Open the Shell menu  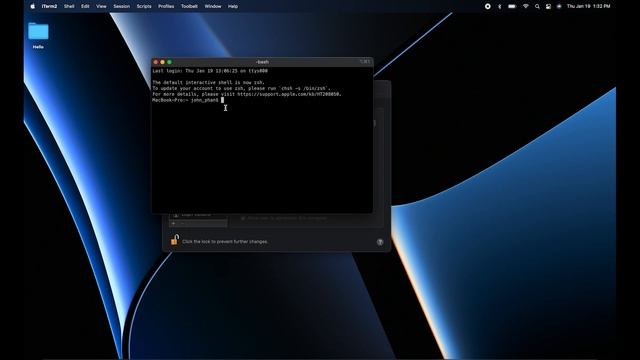tap(69, 6)
